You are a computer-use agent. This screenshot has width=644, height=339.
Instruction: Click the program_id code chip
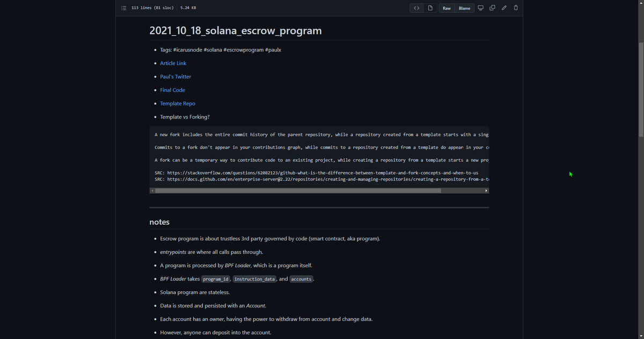click(x=216, y=279)
